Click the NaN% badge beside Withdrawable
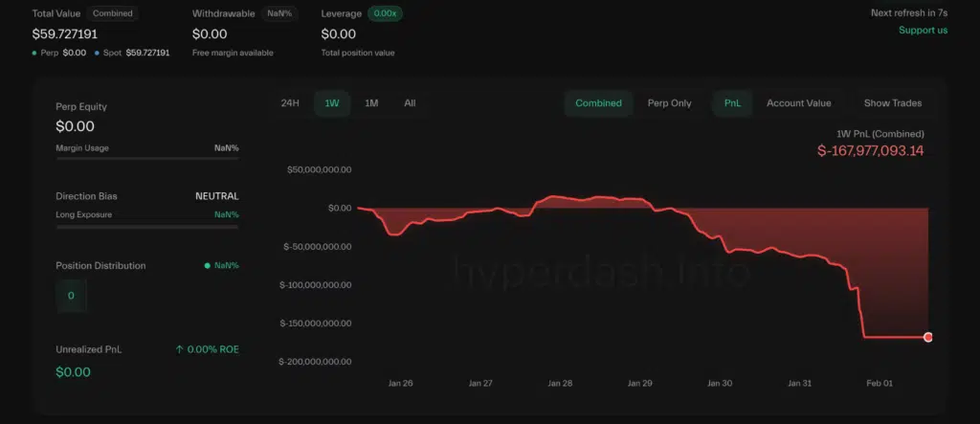The image size is (980, 424). coord(282,14)
